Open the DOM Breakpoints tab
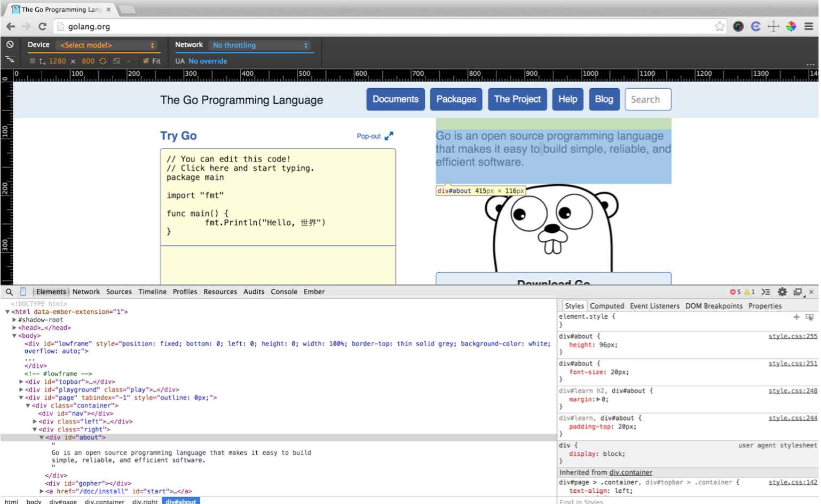 tap(714, 306)
